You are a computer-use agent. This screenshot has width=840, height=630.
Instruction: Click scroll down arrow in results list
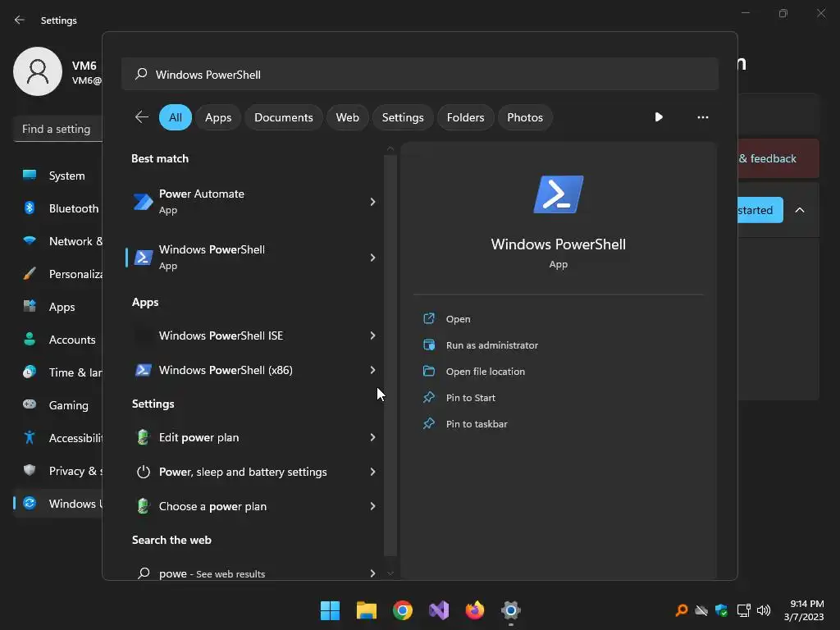pyautogui.click(x=390, y=573)
